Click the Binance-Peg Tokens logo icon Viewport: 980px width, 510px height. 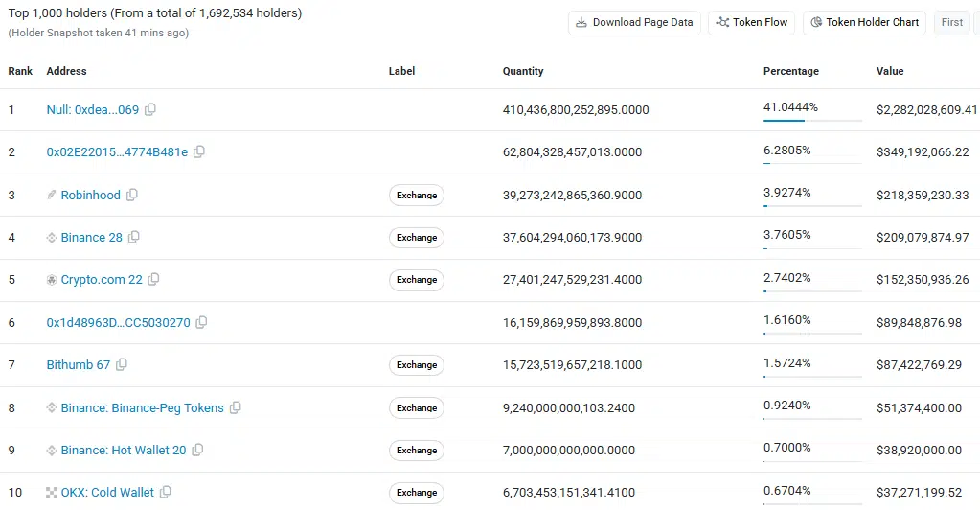point(51,408)
